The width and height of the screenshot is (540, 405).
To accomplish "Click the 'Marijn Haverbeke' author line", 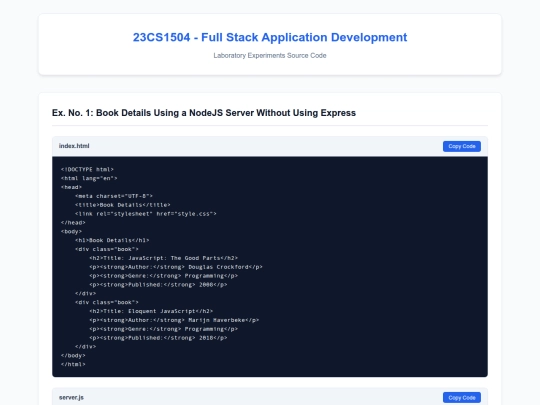I will pyautogui.click(x=174, y=320).
